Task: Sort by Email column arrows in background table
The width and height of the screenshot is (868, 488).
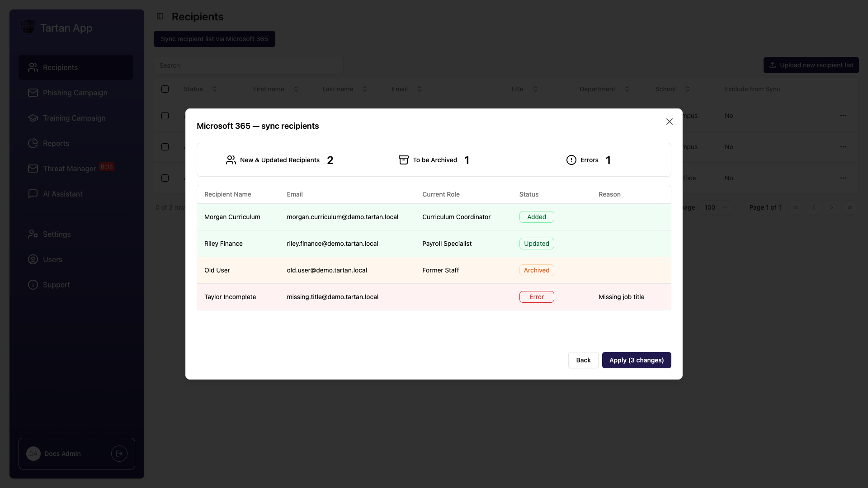Action: 420,89
